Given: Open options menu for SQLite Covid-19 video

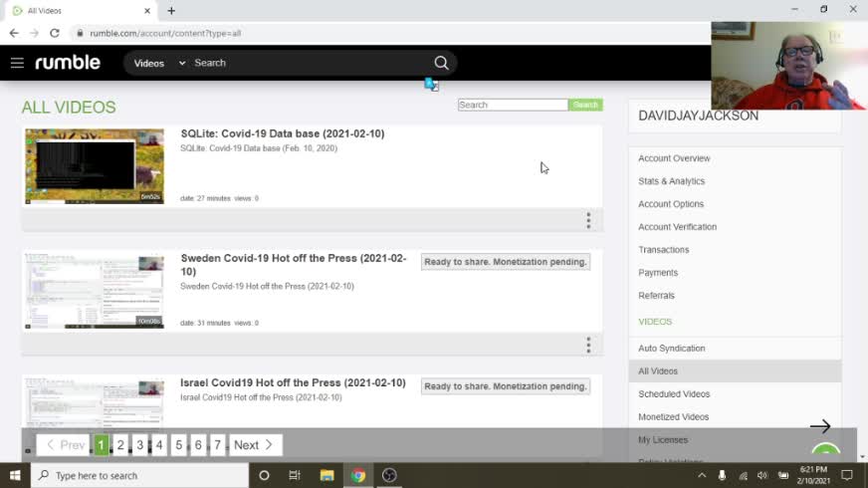Looking at the screenshot, I should (x=588, y=220).
